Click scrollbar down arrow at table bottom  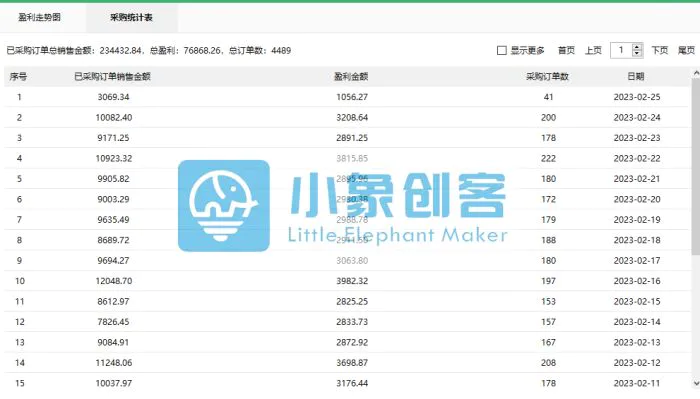pos(696,383)
